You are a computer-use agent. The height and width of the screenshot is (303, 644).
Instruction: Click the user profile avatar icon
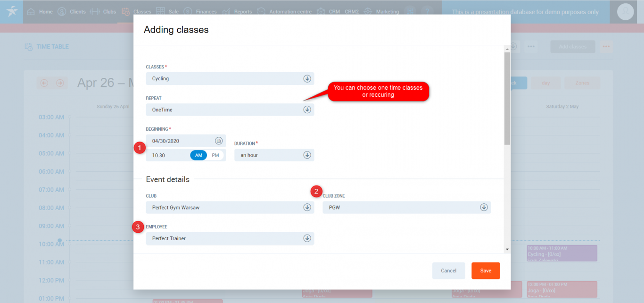coord(625,11)
